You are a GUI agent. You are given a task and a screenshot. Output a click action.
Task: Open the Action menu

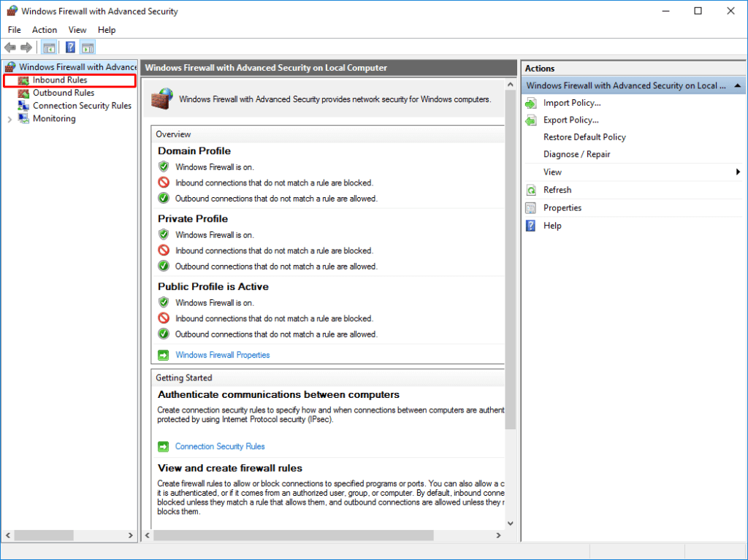[x=45, y=30]
